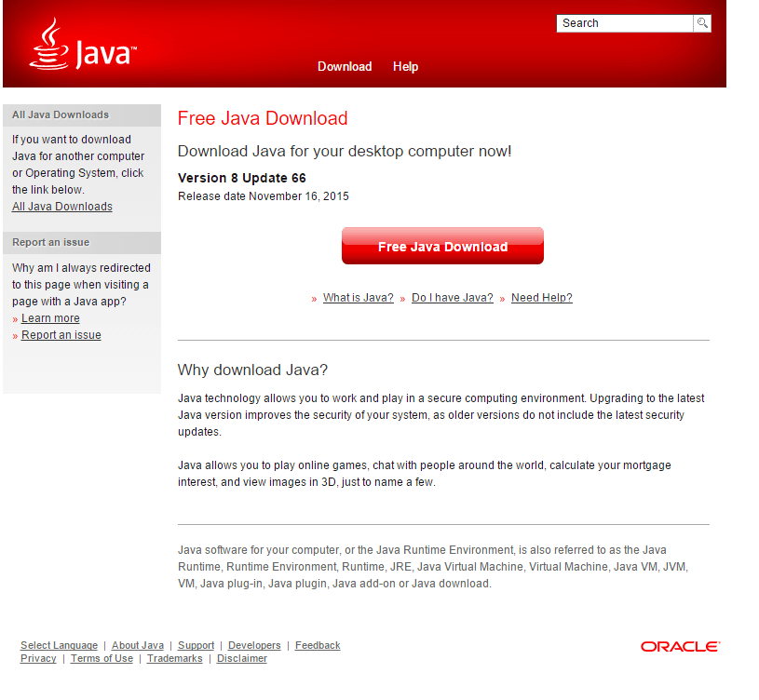Open the Feedback footer link
The width and height of the screenshot is (759, 700).
point(317,645)
